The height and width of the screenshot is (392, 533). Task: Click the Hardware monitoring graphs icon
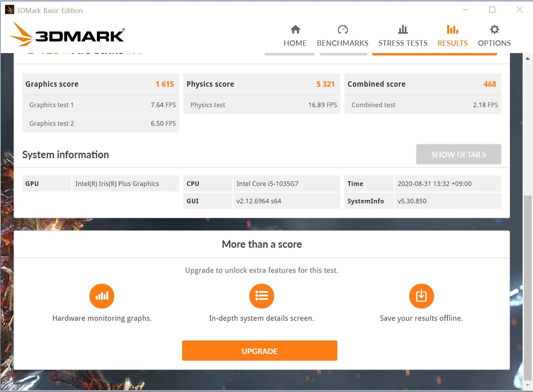tap(102, 296)
